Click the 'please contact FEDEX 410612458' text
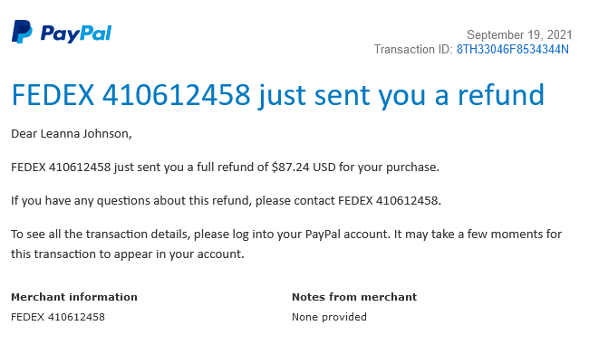Image resolution: width=589 pixels, height=364 pixels. 348,201
